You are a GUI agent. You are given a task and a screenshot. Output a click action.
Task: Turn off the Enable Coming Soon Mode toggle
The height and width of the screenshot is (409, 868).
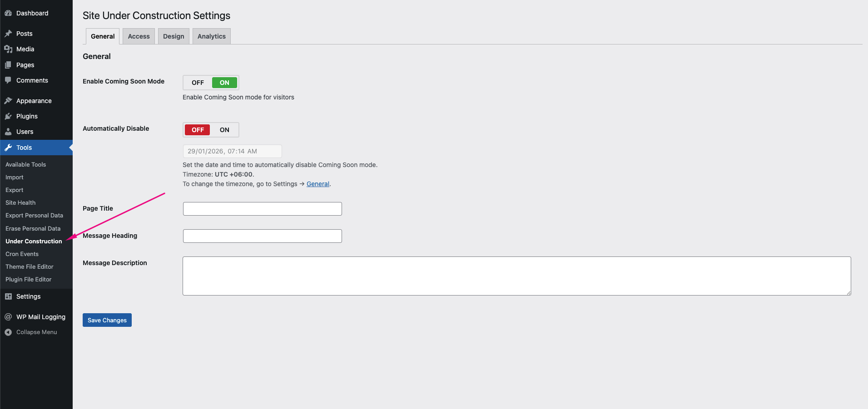[x=197, y=82]
